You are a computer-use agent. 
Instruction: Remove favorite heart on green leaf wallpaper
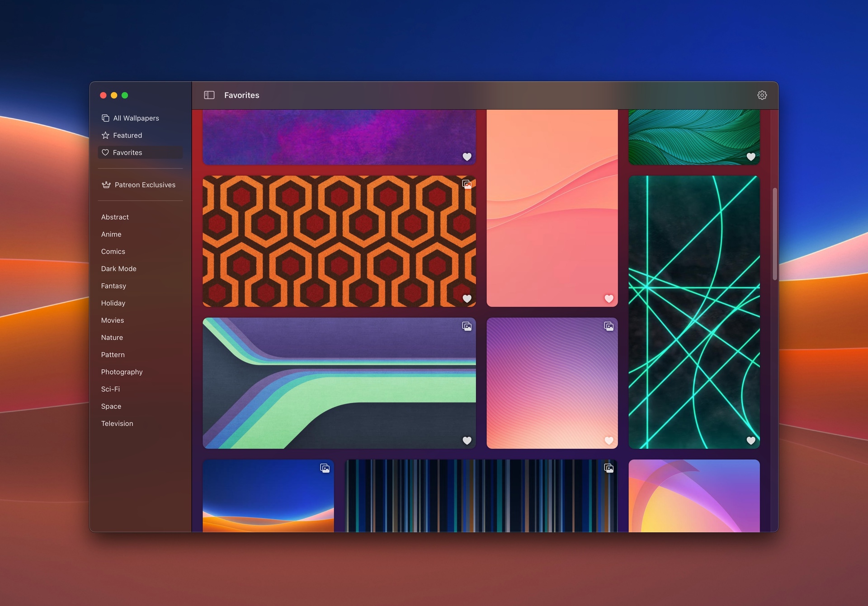[751, 157]
